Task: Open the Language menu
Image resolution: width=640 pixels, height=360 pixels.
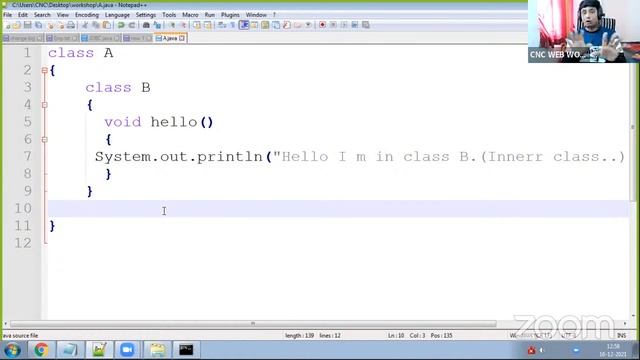Action: [117, 15]
